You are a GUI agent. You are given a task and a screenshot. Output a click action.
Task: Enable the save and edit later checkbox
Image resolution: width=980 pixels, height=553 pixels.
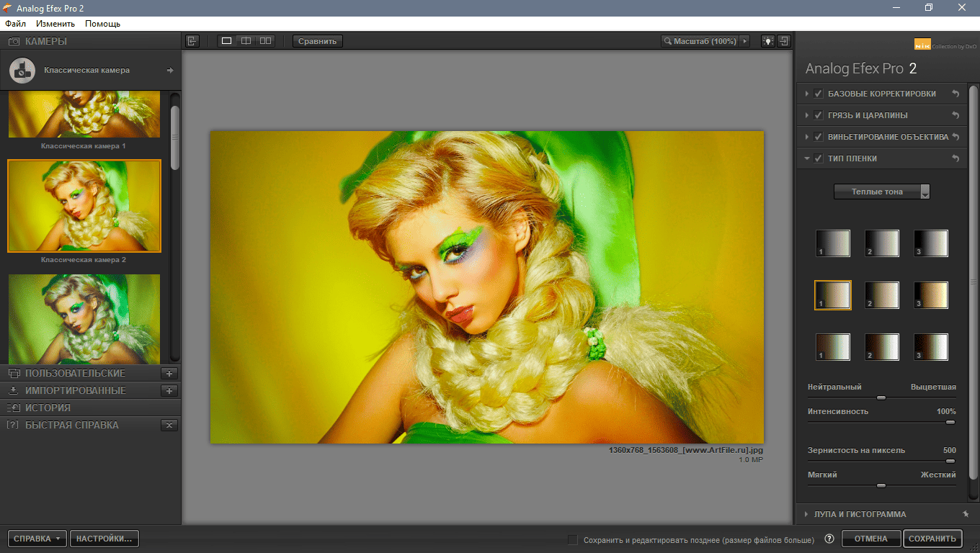point(573,539)
